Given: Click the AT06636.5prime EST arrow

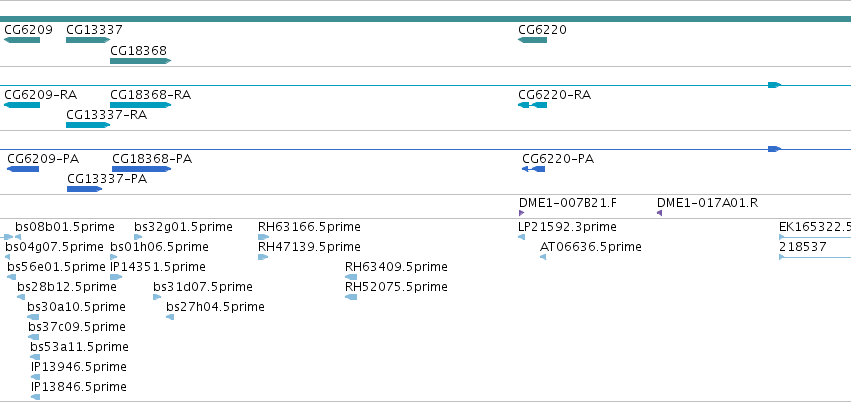Looking at the screenshot, I should coord(543,257).
